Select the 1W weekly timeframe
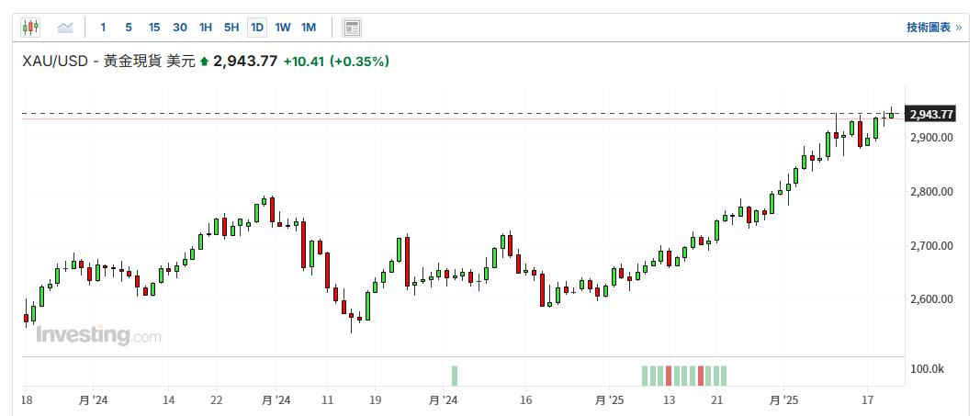980x416 pixels. pyautogui.click(x=283, y=27)
